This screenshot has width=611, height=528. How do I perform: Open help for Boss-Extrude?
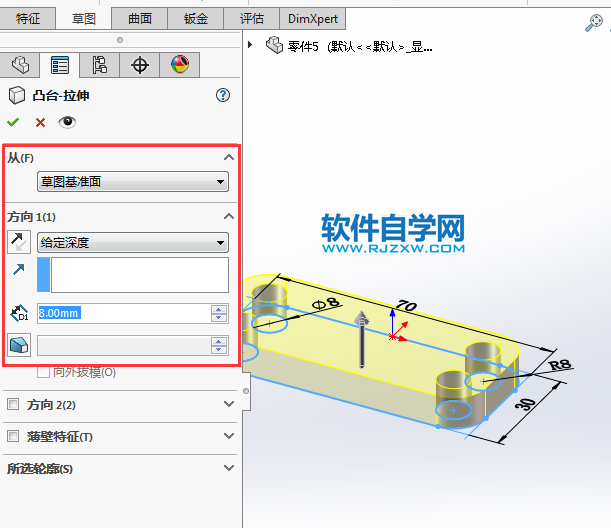click(223, 95)
